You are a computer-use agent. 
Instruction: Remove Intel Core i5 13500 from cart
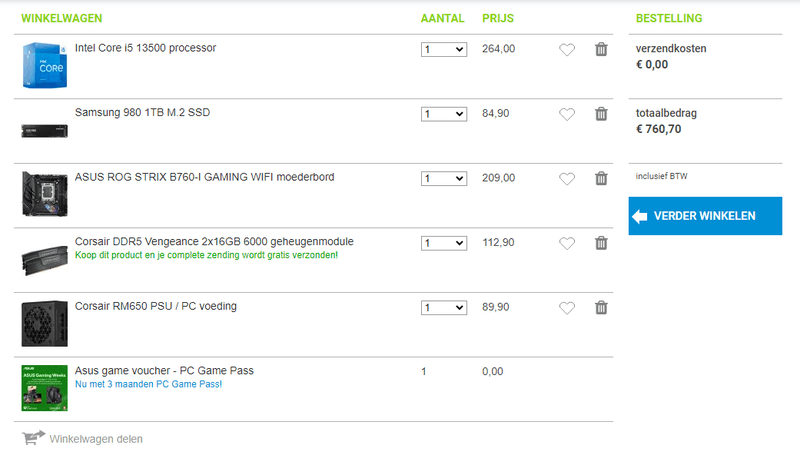[x=601, y=49]
